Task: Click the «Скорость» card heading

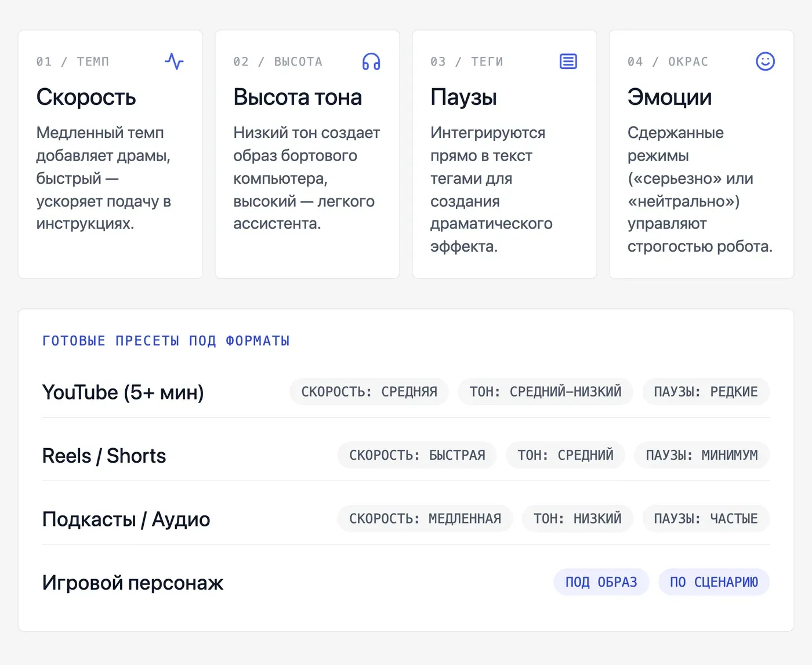Action: (x=86, y=97)
